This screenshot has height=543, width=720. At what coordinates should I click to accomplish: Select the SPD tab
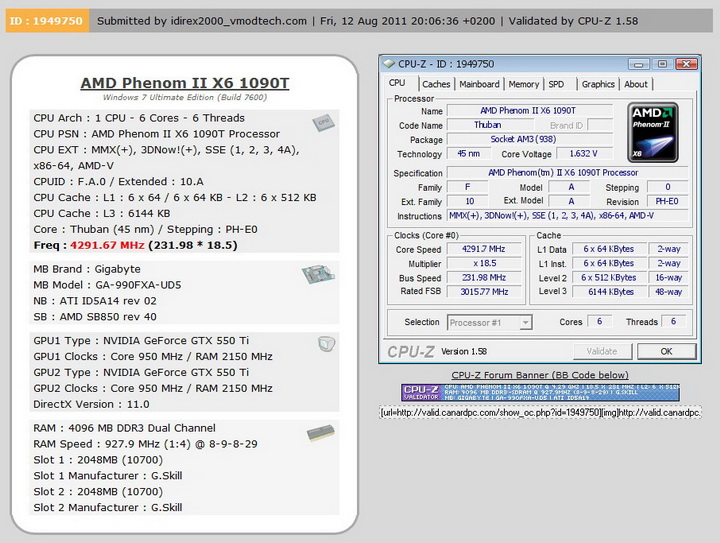pyautogui.click(x=556, y=84)
